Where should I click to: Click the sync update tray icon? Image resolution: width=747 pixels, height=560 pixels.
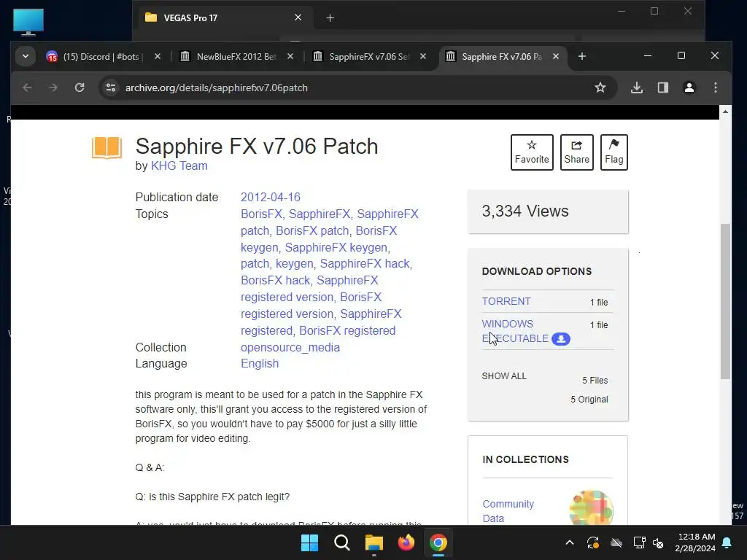point(592,542)
